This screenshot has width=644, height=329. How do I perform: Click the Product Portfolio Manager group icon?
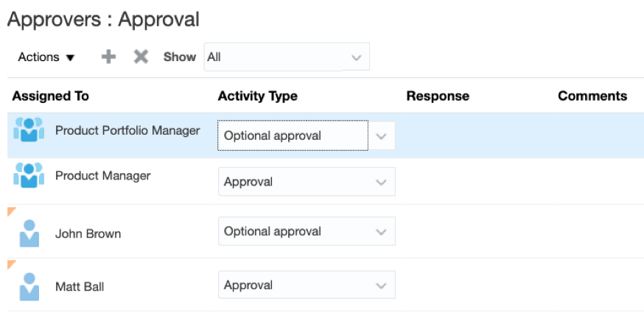(x=29, y=130)
